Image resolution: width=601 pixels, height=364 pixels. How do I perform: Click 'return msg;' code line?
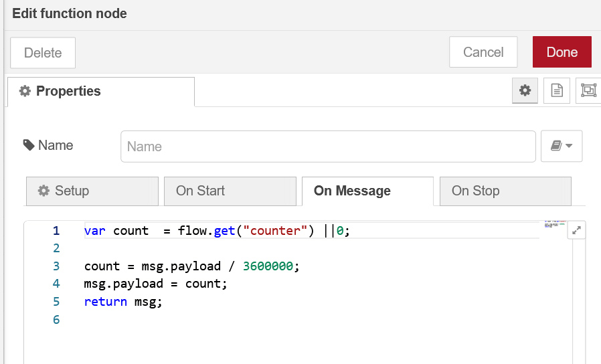coord(123,302)
